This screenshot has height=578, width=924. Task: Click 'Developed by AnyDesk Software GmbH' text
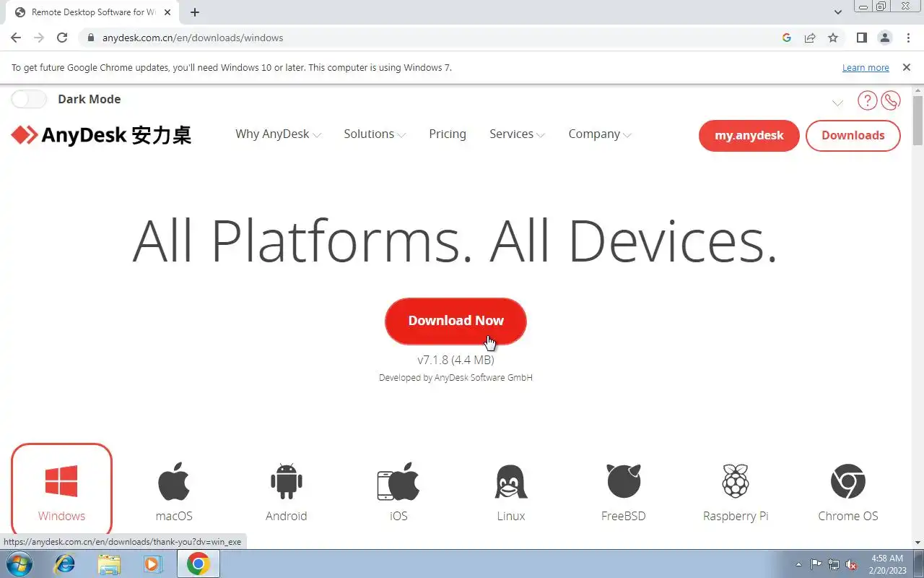pos(456,378)
